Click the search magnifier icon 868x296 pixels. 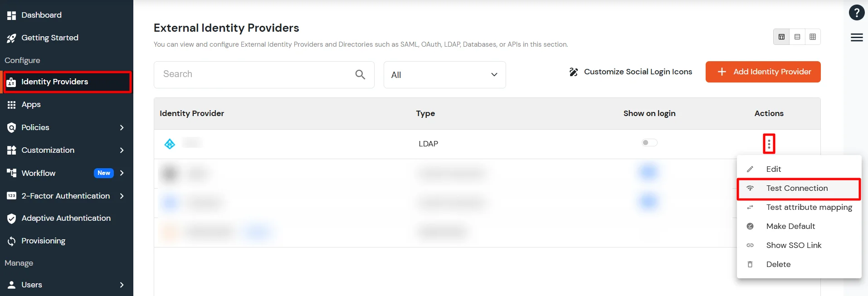click(360, 74)
